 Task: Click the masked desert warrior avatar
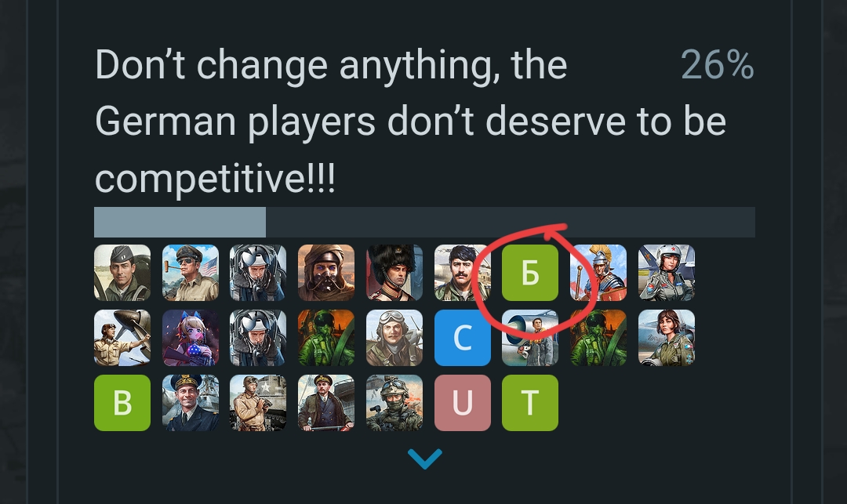326,273
